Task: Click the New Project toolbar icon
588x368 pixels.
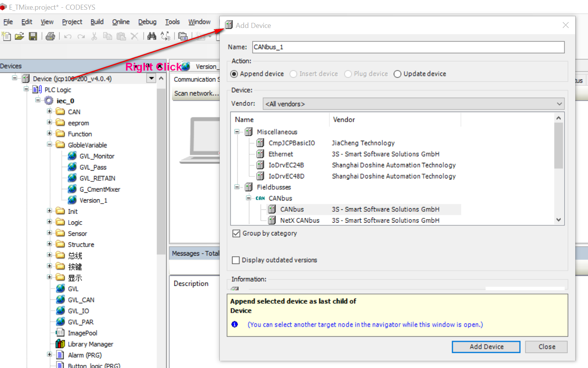Action: coord(6,36)
